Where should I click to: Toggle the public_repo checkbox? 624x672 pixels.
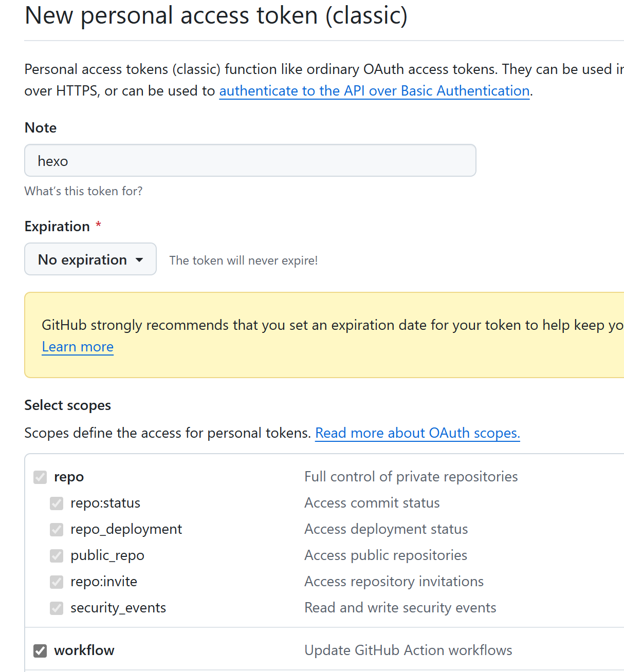57,556
